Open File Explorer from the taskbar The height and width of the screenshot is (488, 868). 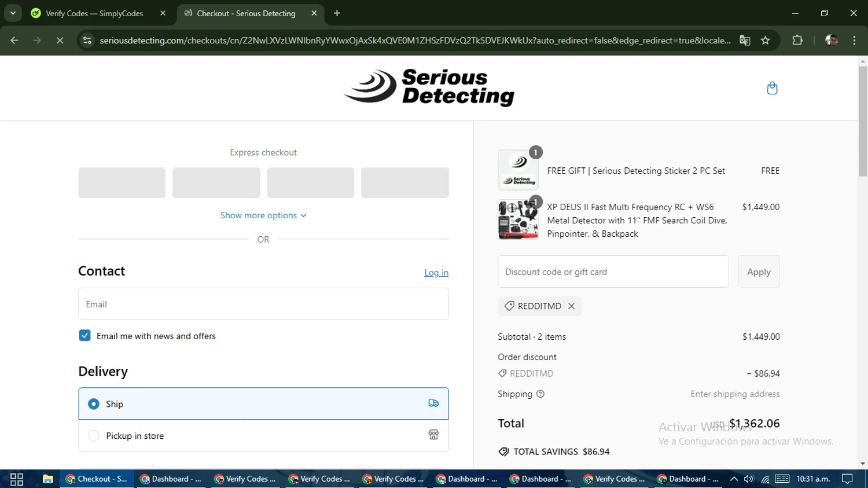click(47, 479)
